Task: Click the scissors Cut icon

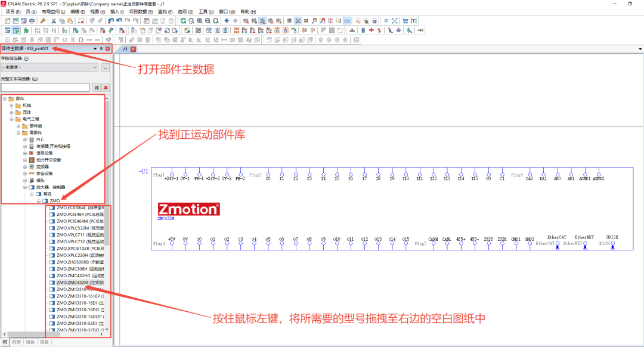Action: point(54,21)
